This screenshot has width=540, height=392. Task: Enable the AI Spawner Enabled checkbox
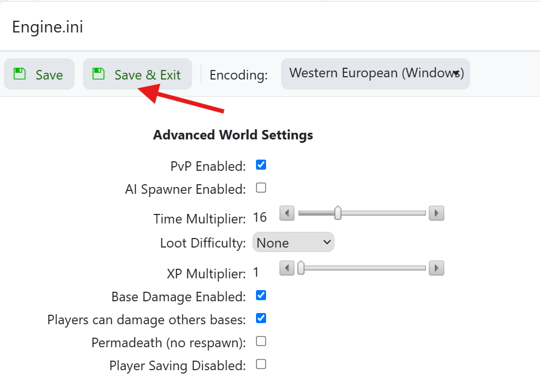pos(260,188)
